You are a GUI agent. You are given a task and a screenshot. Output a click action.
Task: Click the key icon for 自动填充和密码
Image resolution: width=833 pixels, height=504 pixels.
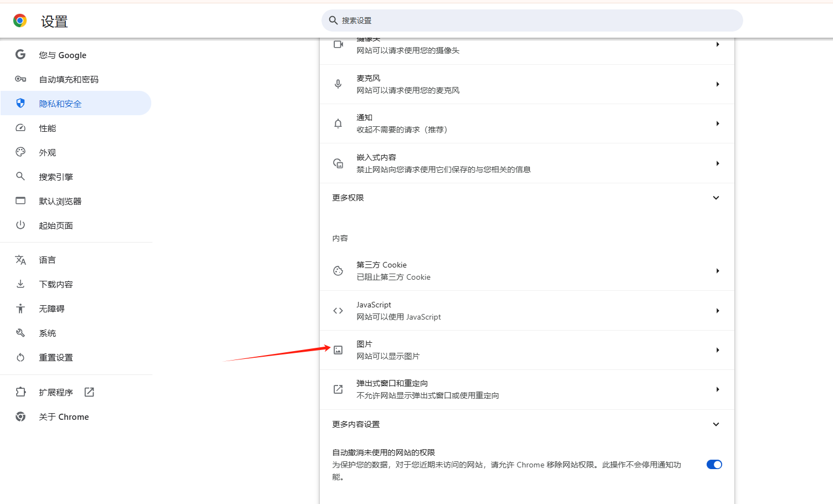[21, 79]
